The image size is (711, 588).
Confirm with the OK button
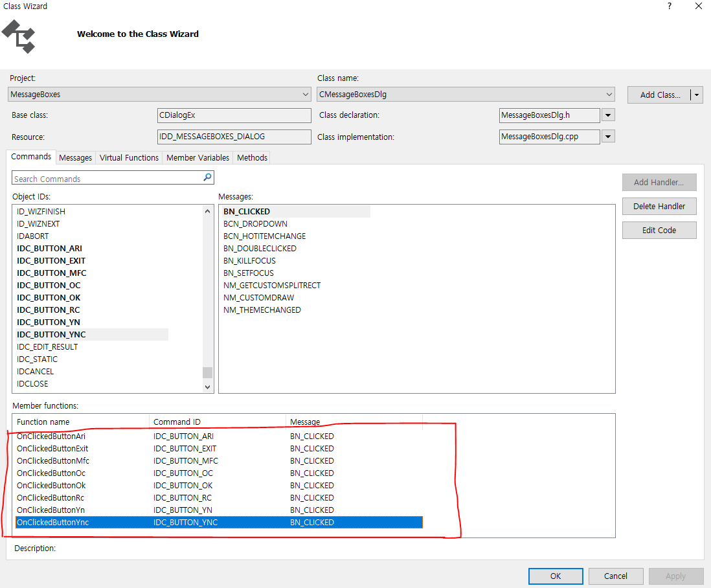tap(556, 576)
